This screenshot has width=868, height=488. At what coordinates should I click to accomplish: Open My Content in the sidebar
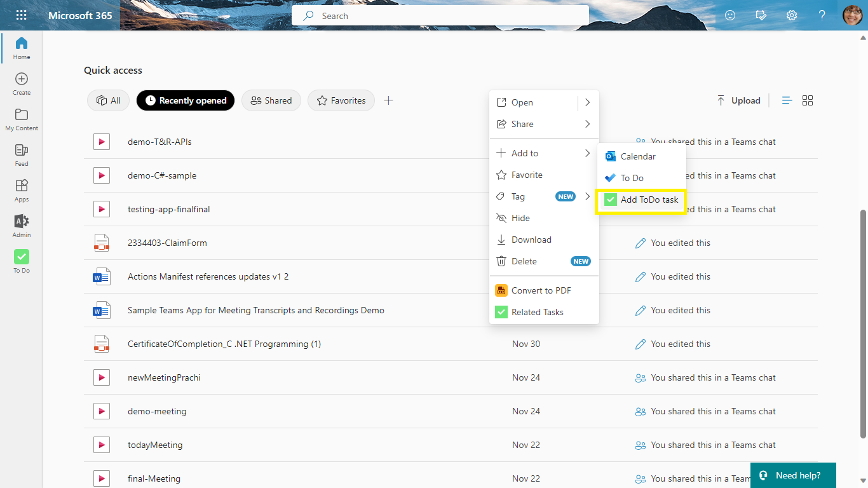tap(22, 119)
